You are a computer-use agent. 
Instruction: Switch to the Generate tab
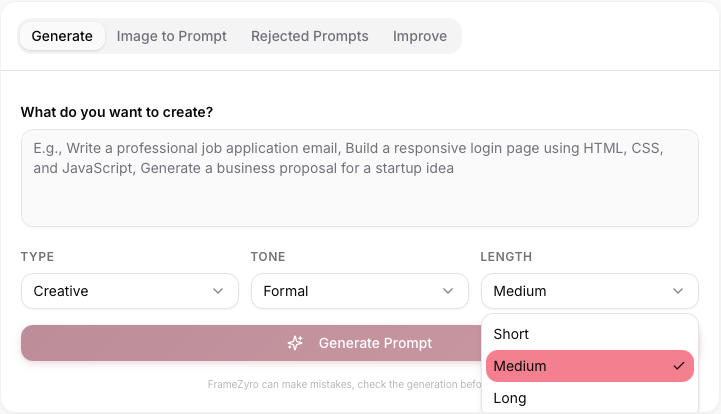click(x=62, y=36)
